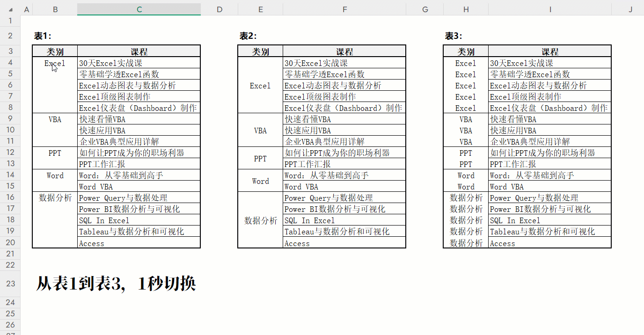Click '课程' header in 表3
Screen dimensions: 644x335
(x=550, y=51)
